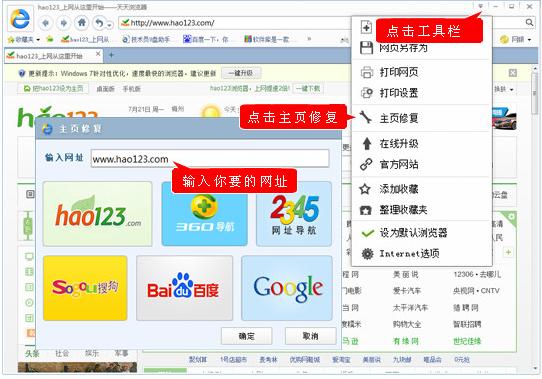The width and height of the screenshot is (542, 379).
Task: Click the 确定 button in dialog
Action: click(x=246, y=336)
